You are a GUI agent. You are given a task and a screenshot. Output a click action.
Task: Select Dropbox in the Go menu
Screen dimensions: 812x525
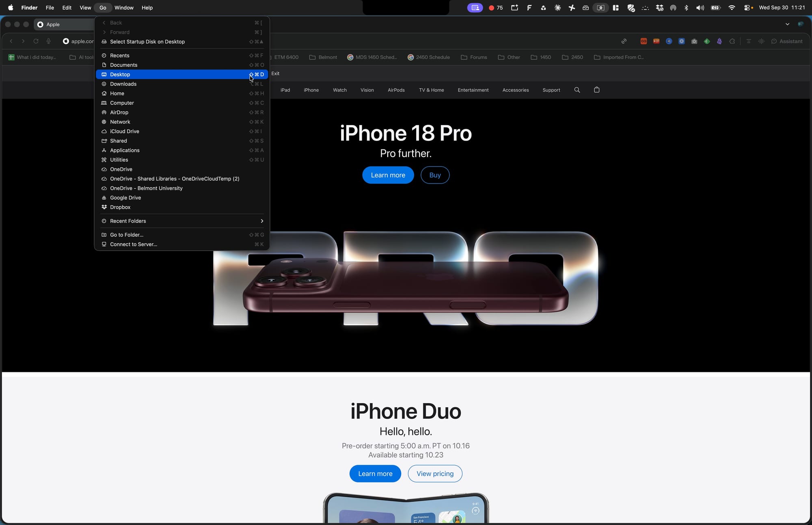tap(182, 207)
